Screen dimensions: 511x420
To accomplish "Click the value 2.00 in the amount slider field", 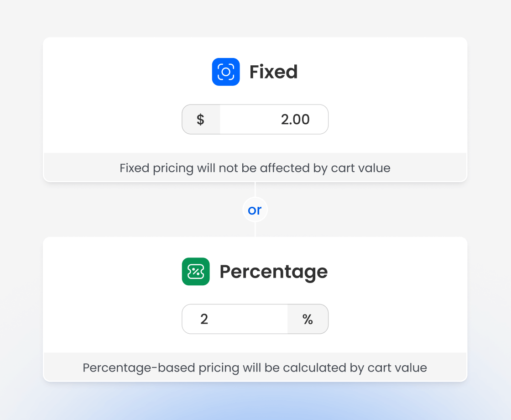I will click(295, 119).
